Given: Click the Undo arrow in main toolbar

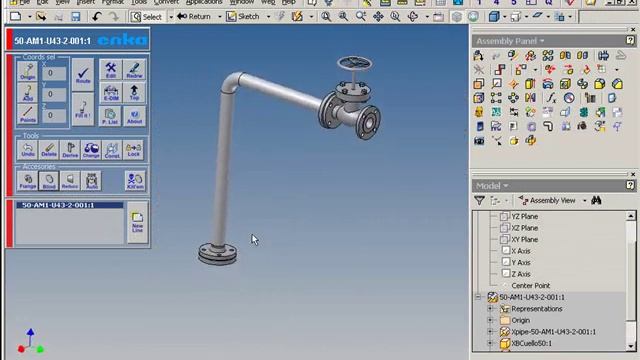Looking at the screenshot, I should point(96,16).
